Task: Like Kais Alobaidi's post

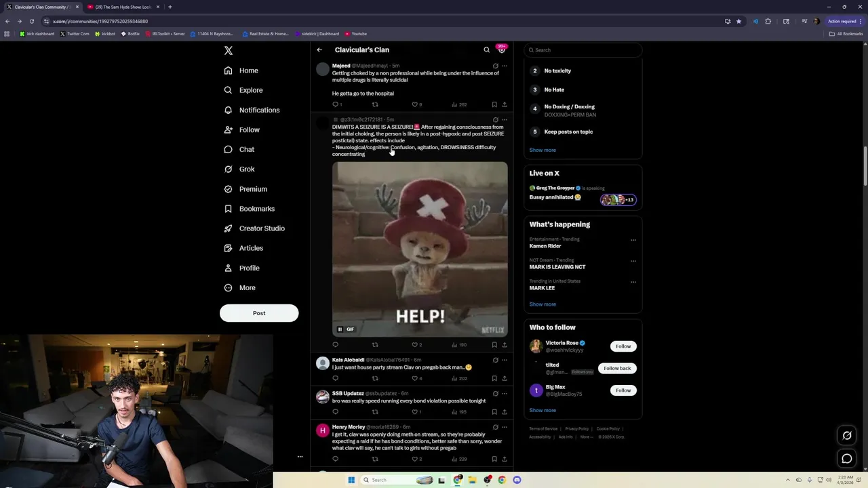Action: (414, 378)
